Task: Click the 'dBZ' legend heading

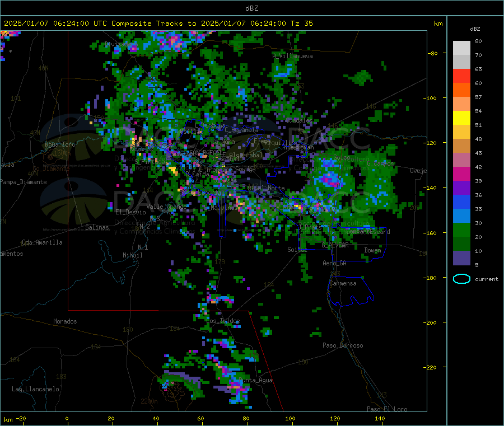Action: click(475, 29)
